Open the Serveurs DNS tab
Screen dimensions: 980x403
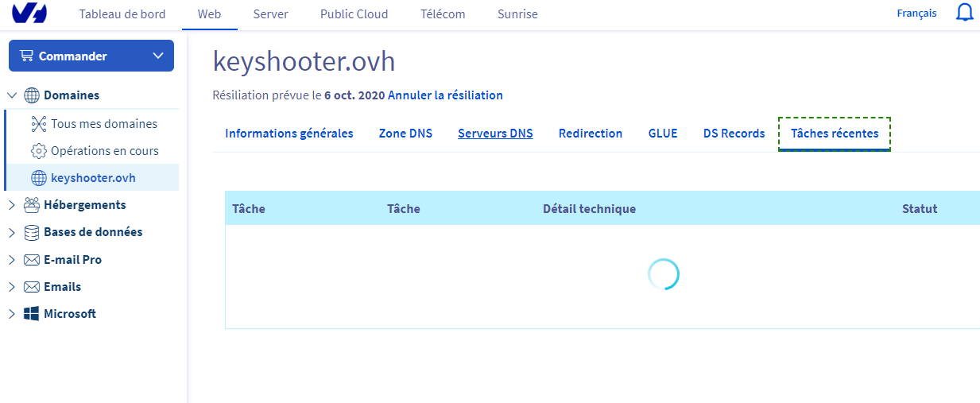(495, 134)
